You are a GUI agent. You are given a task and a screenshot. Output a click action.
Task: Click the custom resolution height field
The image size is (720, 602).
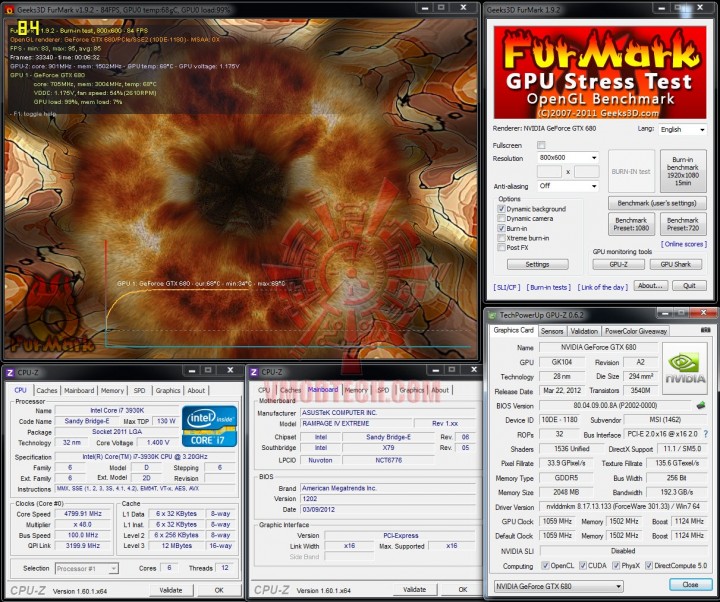(x=586, y=172)
